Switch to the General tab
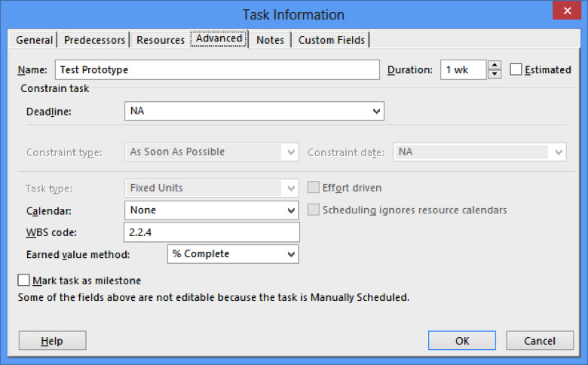Screen dimensions: 588x365 (x=35, y=40)
